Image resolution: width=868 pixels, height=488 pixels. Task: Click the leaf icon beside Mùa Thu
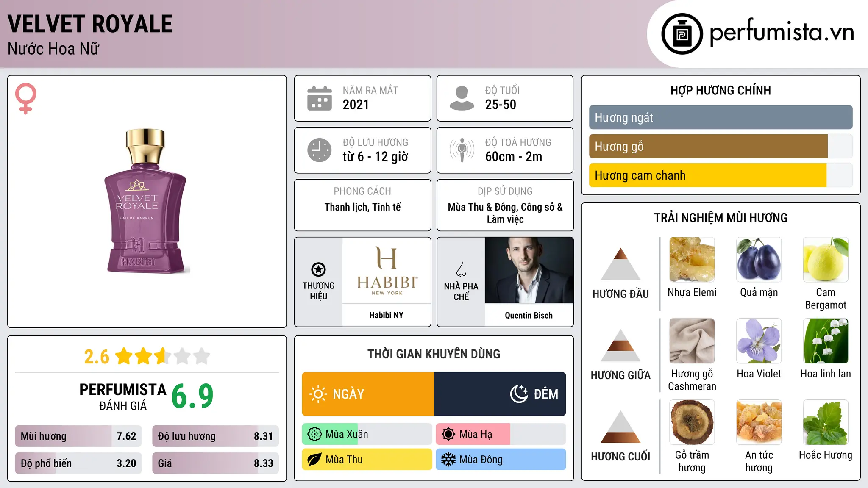(x=314, y=460)
